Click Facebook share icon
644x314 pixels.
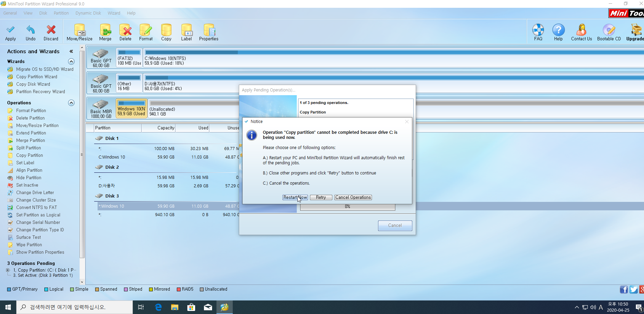(x=624, y=290)
